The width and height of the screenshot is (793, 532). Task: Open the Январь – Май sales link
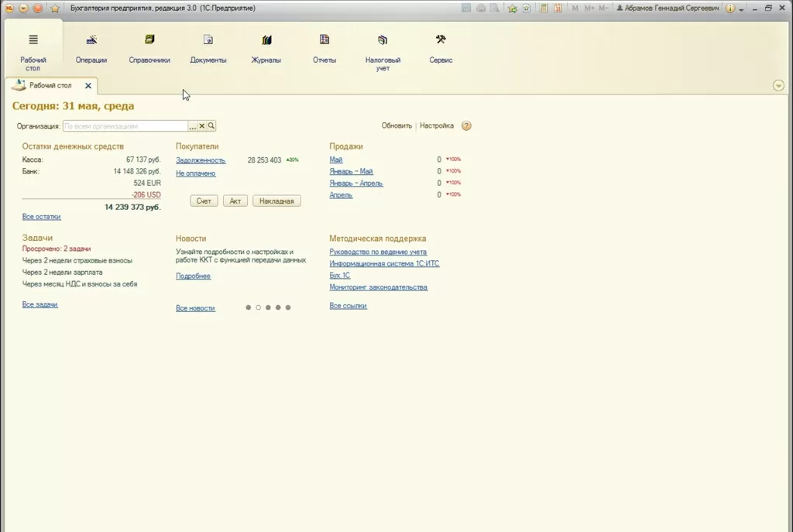(x=351, y=171)
